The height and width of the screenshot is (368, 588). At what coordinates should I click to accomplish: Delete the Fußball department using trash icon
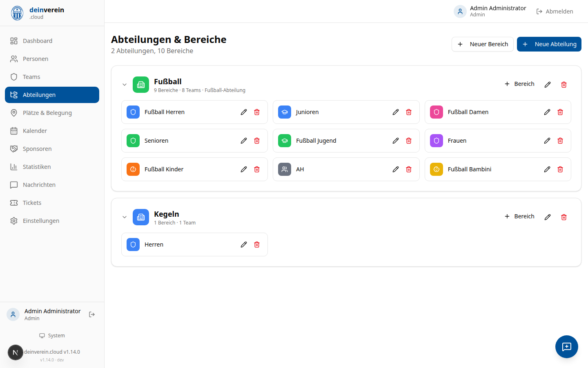[x=564, y=85]
